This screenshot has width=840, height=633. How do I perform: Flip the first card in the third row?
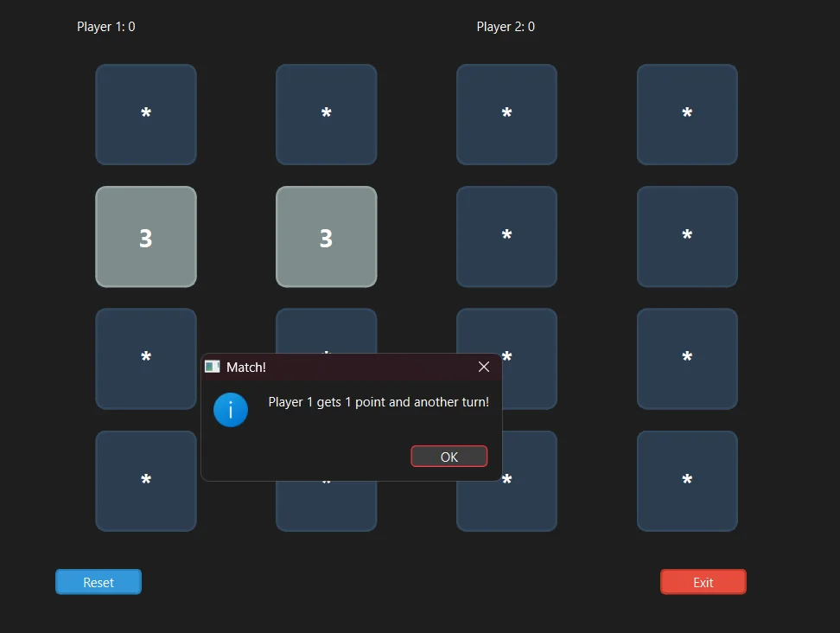pyautogui.click(x=145, y=358)
